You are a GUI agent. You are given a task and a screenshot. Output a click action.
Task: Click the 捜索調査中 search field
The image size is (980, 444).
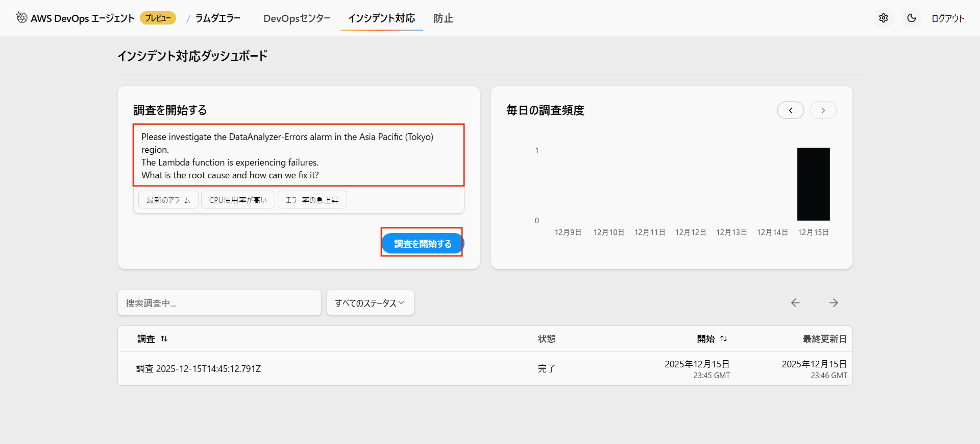[x=219, y=303]
